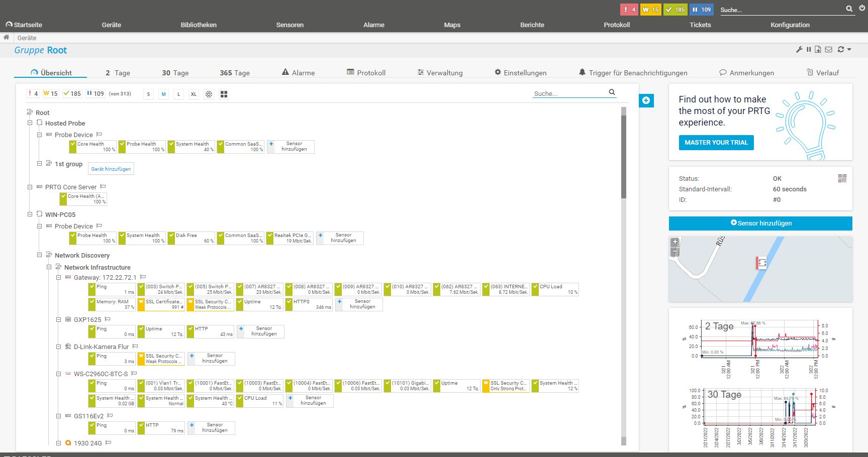The height and width of the screenshot is (457, 868).
Task: Click the MASTER YOUR TRIAL button
Action: 716,143
